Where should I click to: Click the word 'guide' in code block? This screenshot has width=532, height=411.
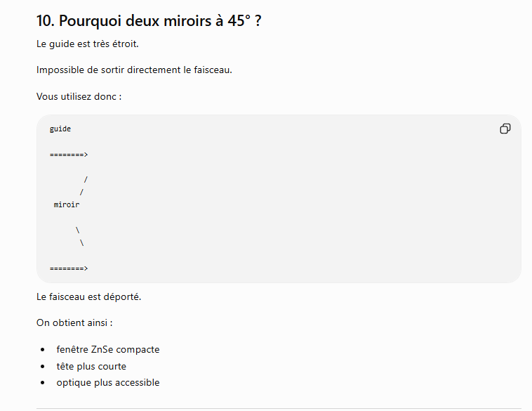(x=60, y=129)
